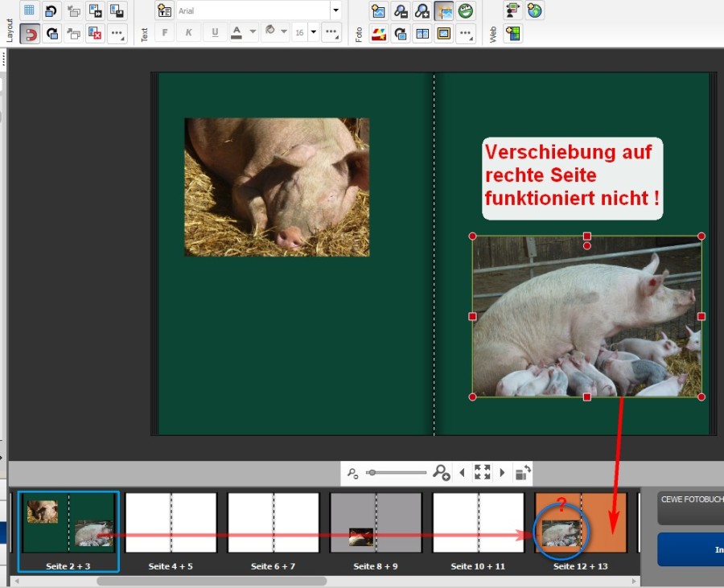The height and width of the screenshot is (588, 724).
Task: Click the insert text box icon
Action: click(164, 10)
